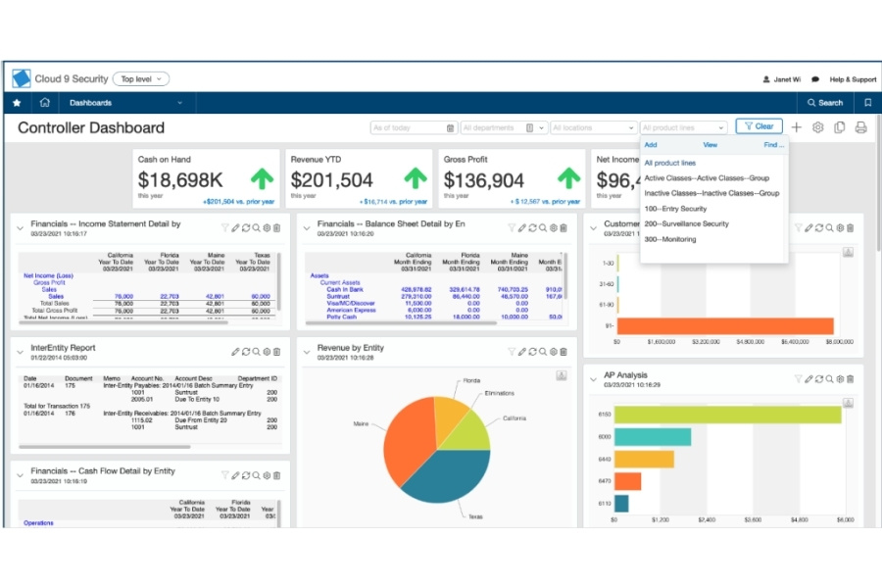Screen dimensions: 882x588
Task: Click American Express balance sheet row
Action: (351, 310)
